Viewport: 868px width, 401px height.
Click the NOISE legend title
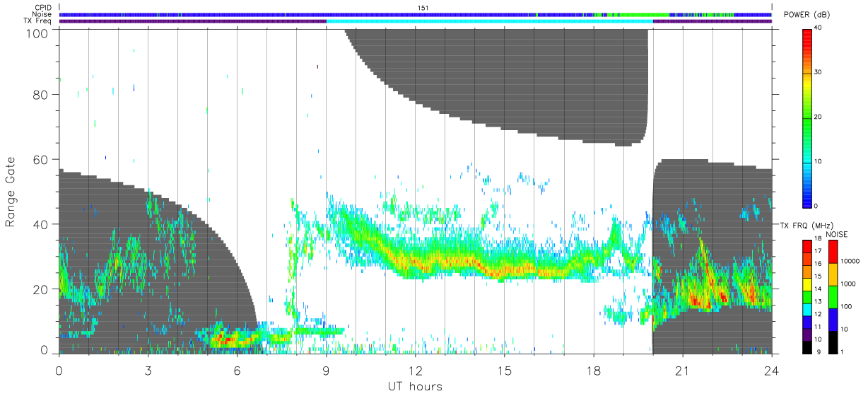(x=837, y=234)
